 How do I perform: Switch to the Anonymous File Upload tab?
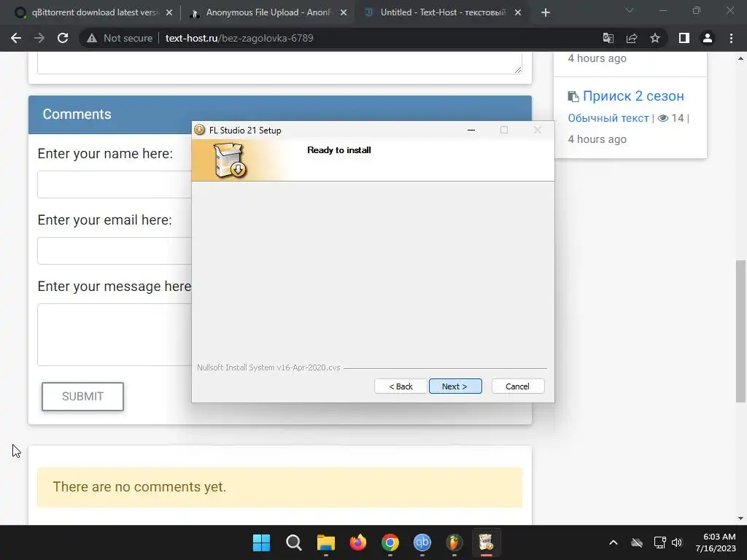click(x=267, y=13)
